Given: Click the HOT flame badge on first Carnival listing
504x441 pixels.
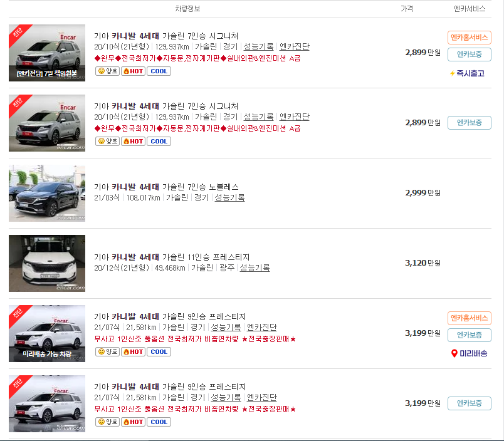Looking at the screenshot, I should coord(132,71).
